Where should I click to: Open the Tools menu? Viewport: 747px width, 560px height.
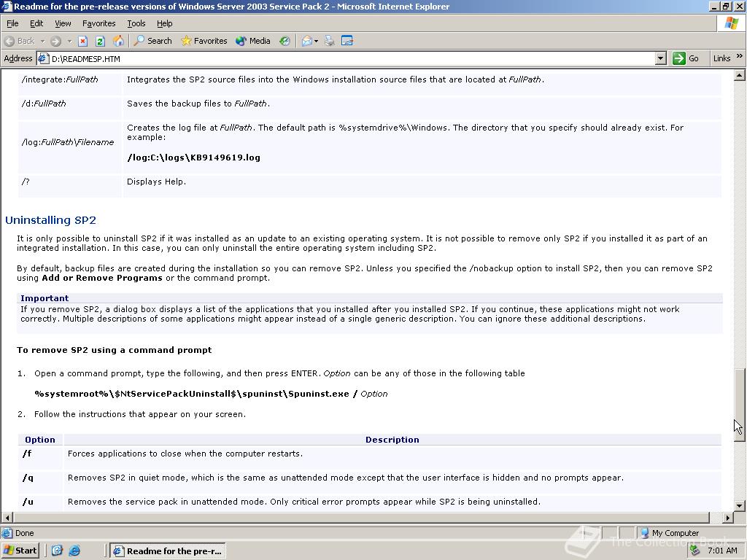(136, 23)
